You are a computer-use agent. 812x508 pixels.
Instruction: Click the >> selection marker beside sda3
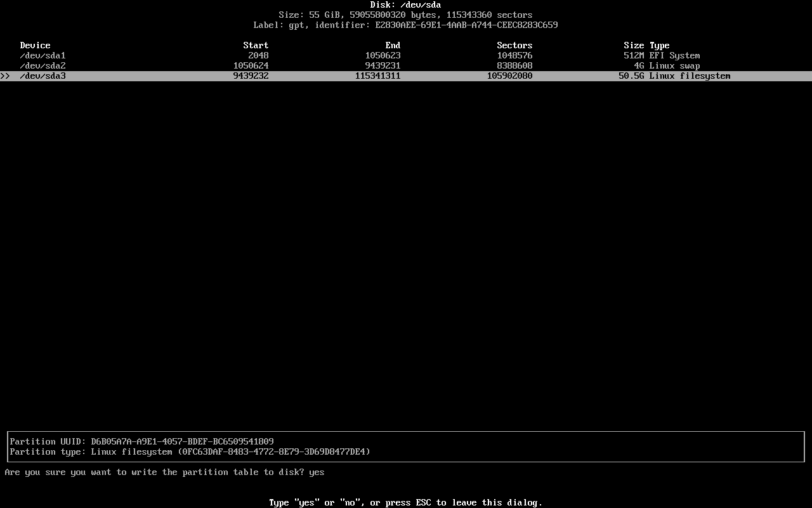pos(5,76)
